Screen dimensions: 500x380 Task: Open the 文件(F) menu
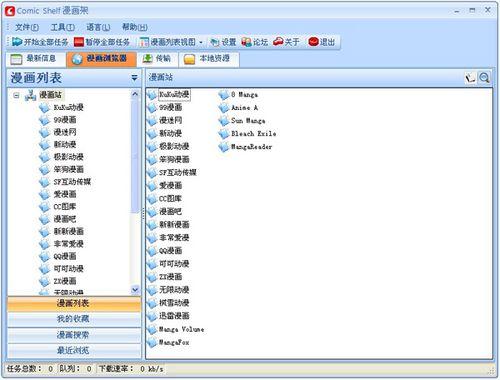[27, 27]
